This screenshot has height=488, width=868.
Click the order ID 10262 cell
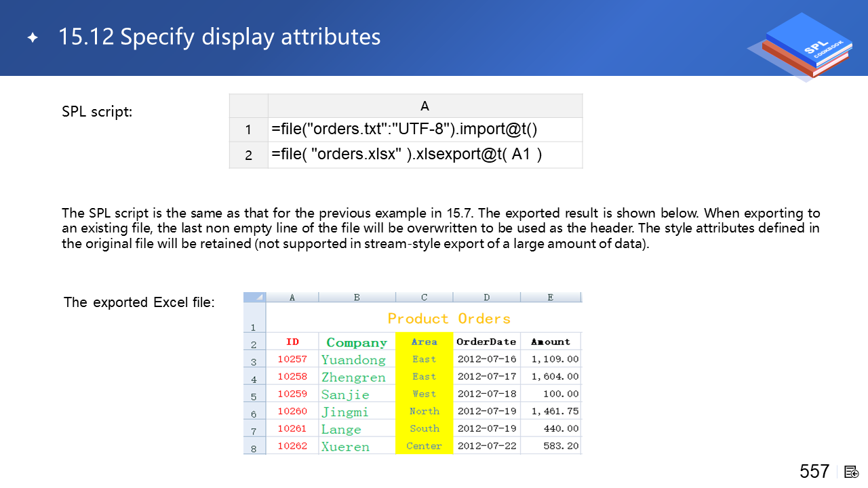tap(292, 446)
